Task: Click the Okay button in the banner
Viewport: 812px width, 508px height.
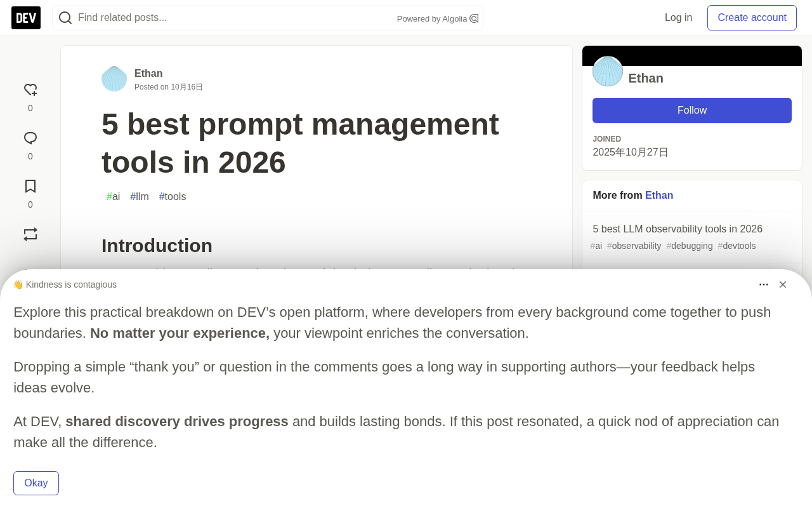Action: click(36, 483)
